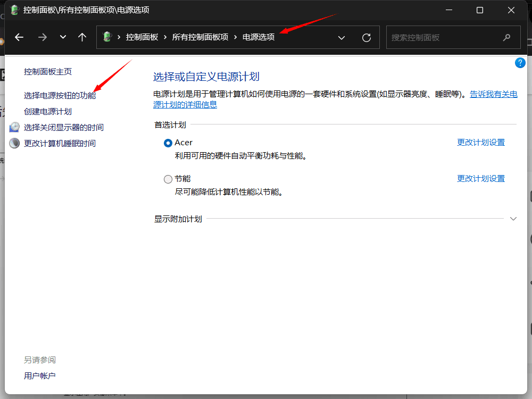Screen dimensions: 532x399
Task: Click 更改计划设置 for Acer plan
Action: [x=481, y=143]
